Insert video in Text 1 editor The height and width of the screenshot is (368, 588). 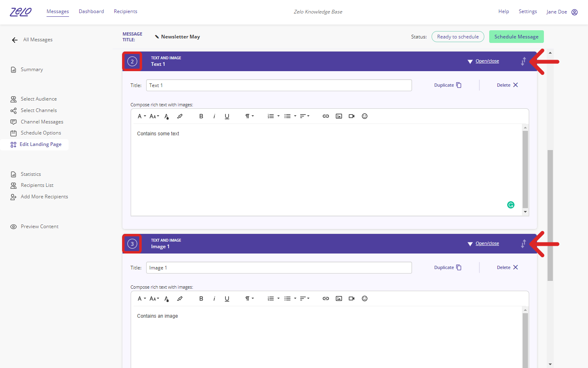pyautogui.click(x=352, y=116)
